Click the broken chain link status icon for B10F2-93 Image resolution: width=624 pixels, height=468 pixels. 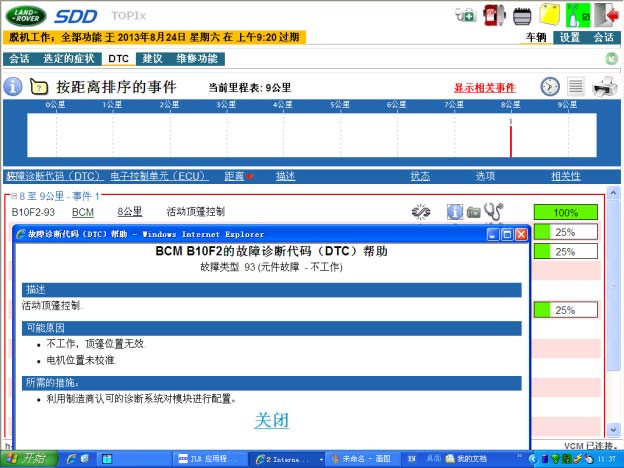point(421,211)
